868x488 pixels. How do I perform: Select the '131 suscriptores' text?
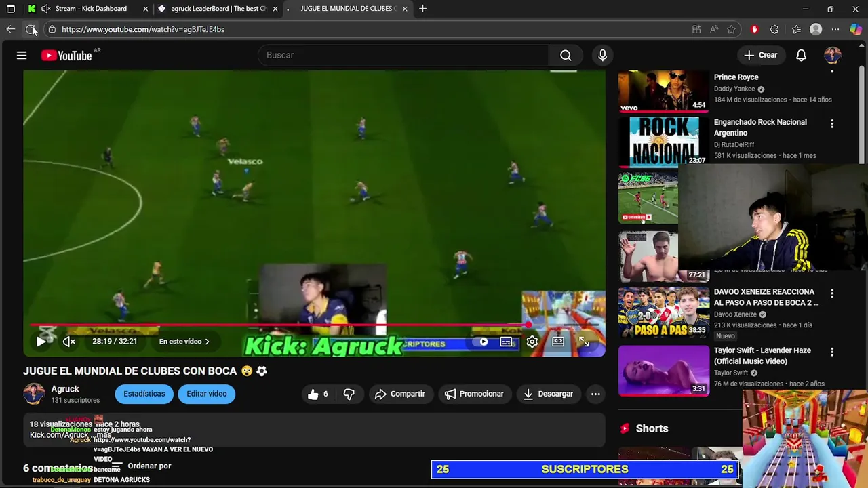click(x=75, y=401)
